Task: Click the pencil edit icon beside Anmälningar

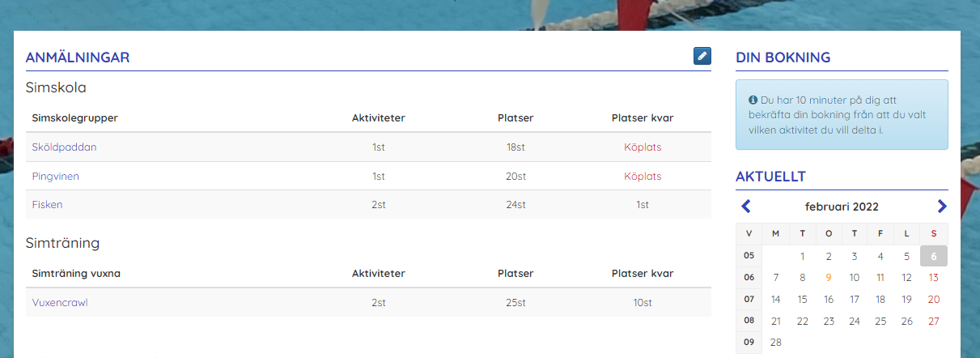Action: tap(702, 56)
